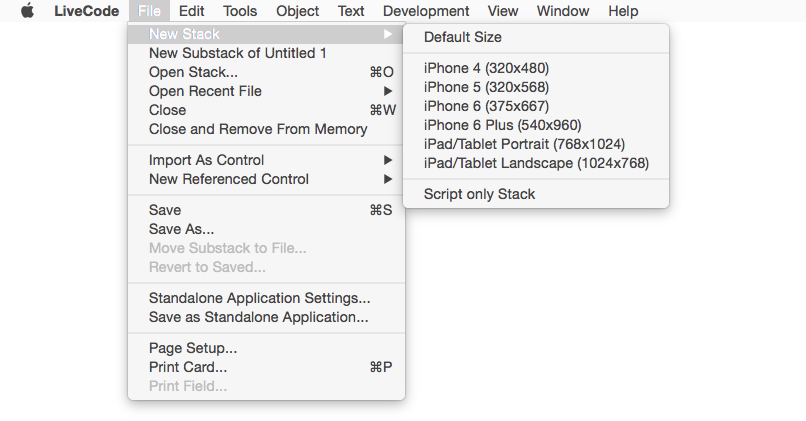Click Save as Standalone Application...
Image resolution: width=806 pixels, height=421 pixels.
pos(258,317)
